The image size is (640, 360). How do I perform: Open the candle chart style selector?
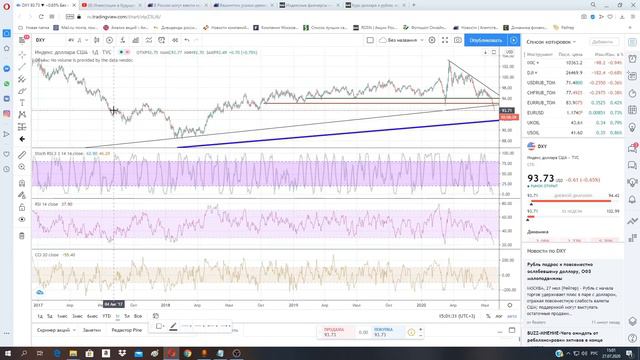[97, 40]
